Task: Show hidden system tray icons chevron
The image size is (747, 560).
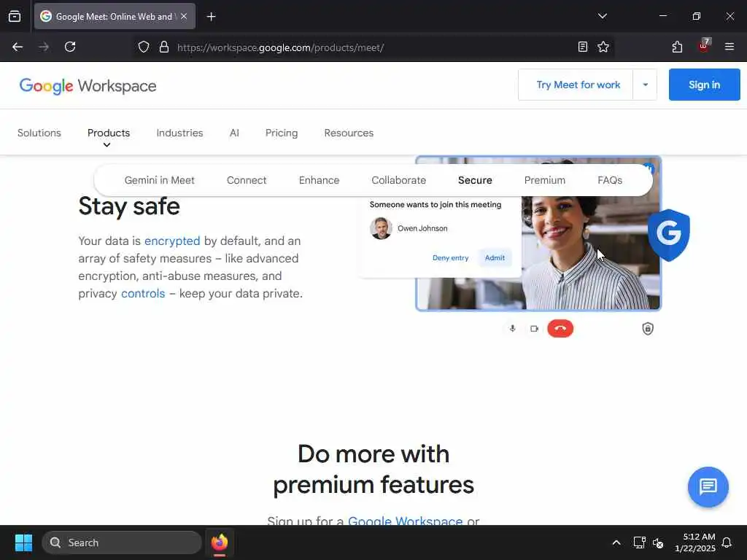Action: (616, 542)
